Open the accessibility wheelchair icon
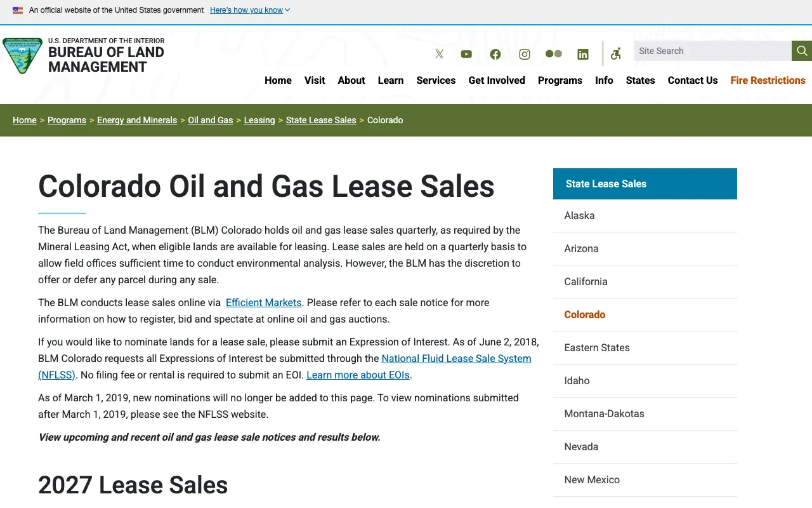 pyautogui.click(x=615, y=54)
